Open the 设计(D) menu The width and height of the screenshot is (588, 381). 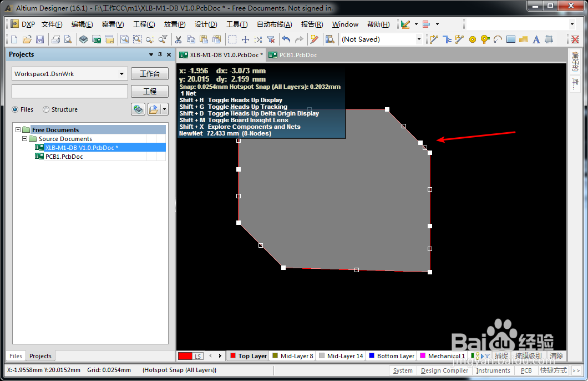pos(206,24)
